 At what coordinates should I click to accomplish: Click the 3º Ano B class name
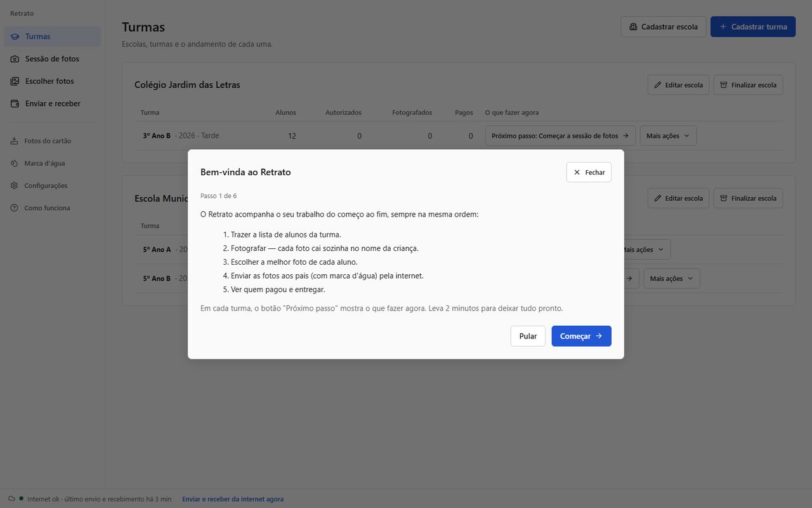click(157, 136)
